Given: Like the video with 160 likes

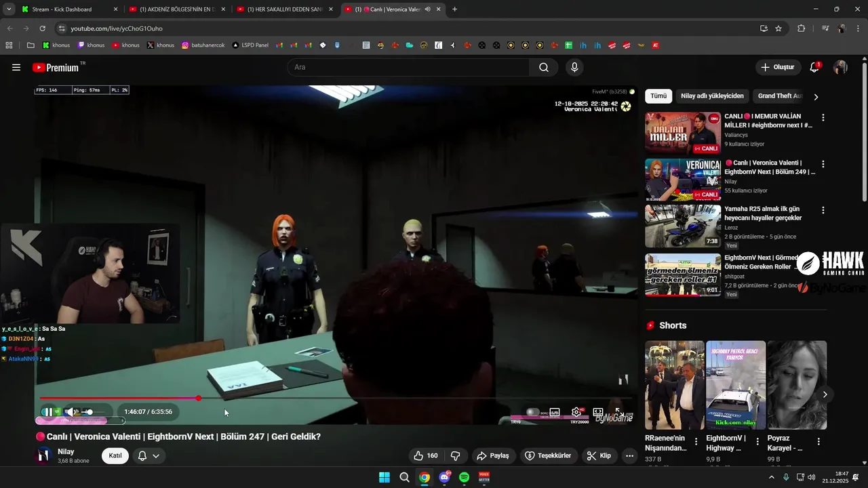Looking at the screenshot, I should 426,455.
